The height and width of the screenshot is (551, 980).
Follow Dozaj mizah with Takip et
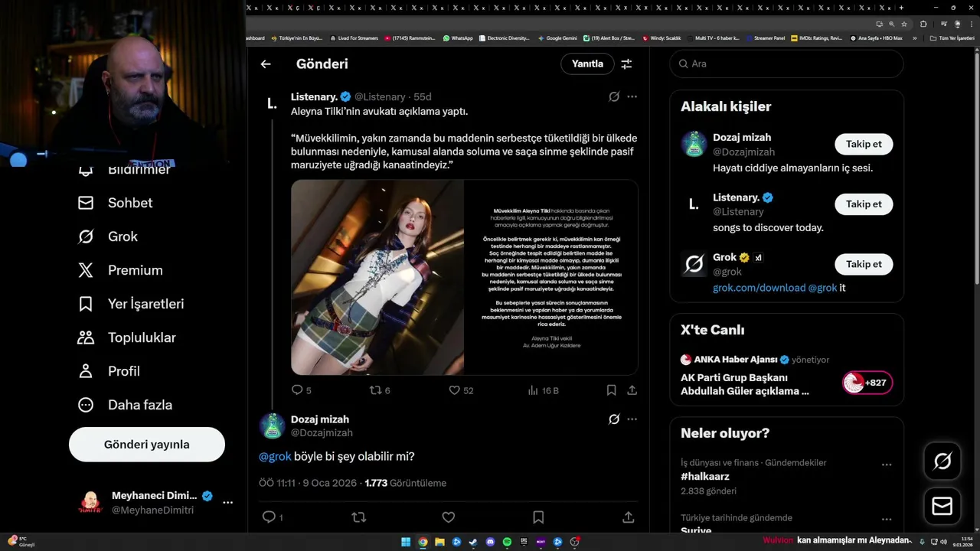864,144
